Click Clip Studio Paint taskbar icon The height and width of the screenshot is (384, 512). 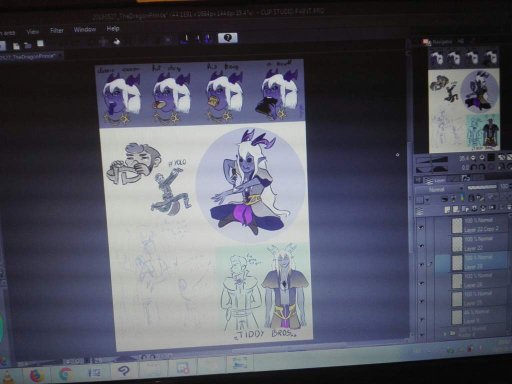pos(124,371)
